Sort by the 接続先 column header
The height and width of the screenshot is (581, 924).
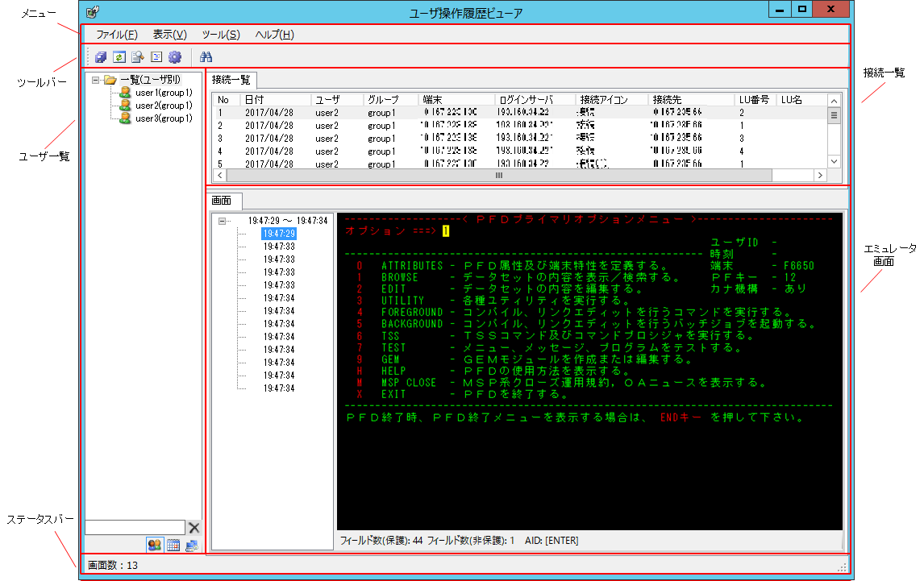coord(691,100)
